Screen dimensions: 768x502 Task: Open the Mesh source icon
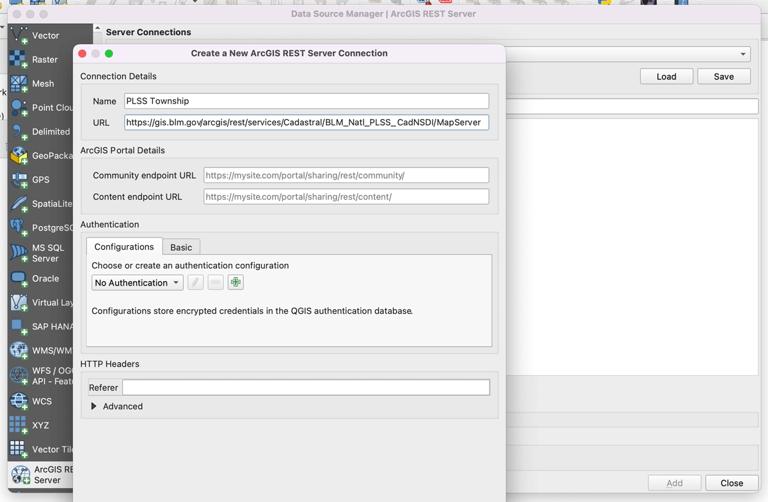click(x=19, y=84)
